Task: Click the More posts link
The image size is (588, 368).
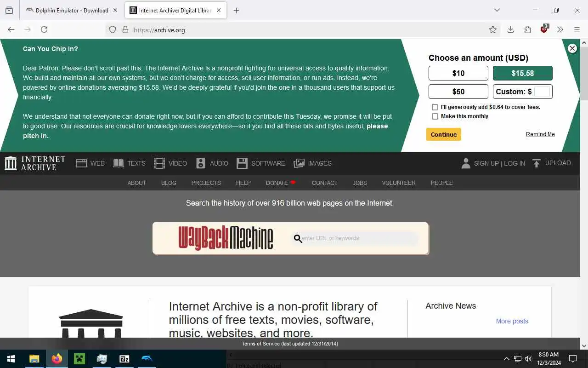Action: click(x=512, y=321)
